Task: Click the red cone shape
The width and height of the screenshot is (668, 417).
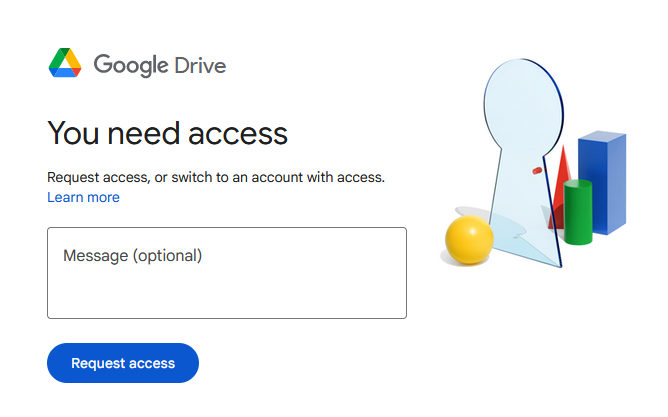Action: pos(559,187)
